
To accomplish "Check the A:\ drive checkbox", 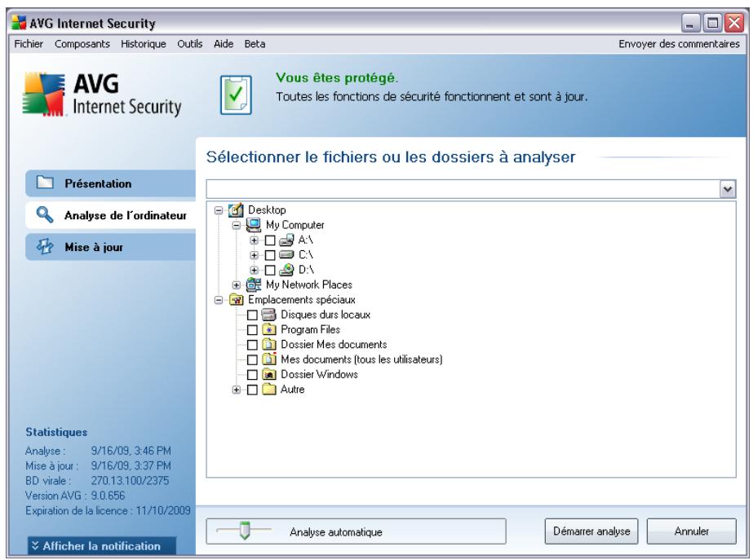I will 270,240.
